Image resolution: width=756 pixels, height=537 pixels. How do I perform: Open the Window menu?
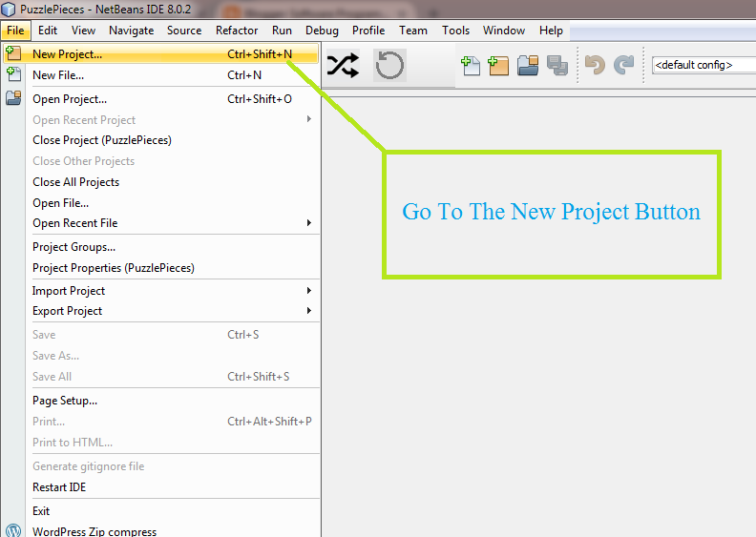pyautogui.click(x=504, y=31)
